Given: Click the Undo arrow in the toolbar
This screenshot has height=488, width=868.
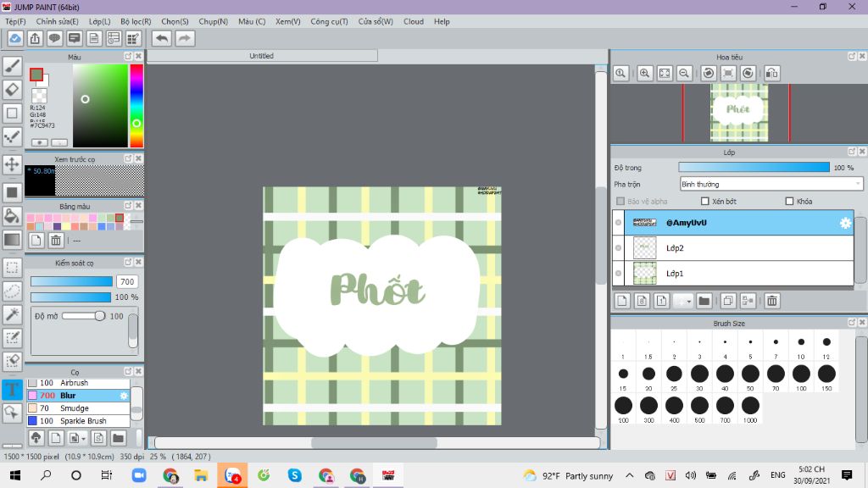Looking at the screenshot, I should (161, 38).
